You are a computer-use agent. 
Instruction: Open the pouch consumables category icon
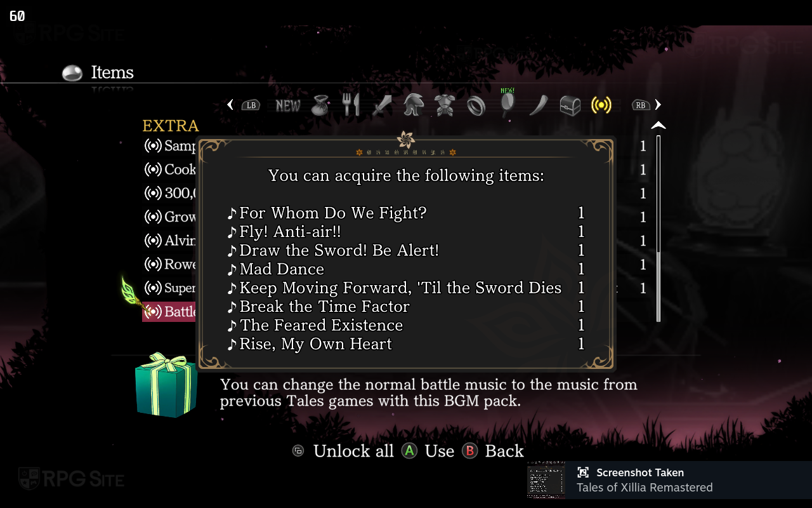point(321,105)
